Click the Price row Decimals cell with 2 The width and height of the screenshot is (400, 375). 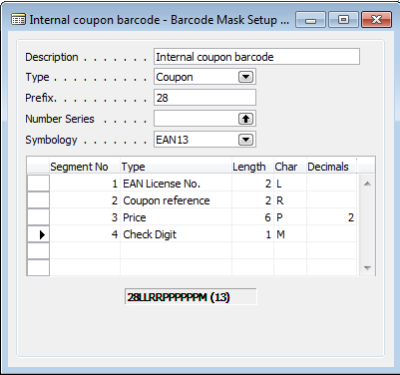331,217
